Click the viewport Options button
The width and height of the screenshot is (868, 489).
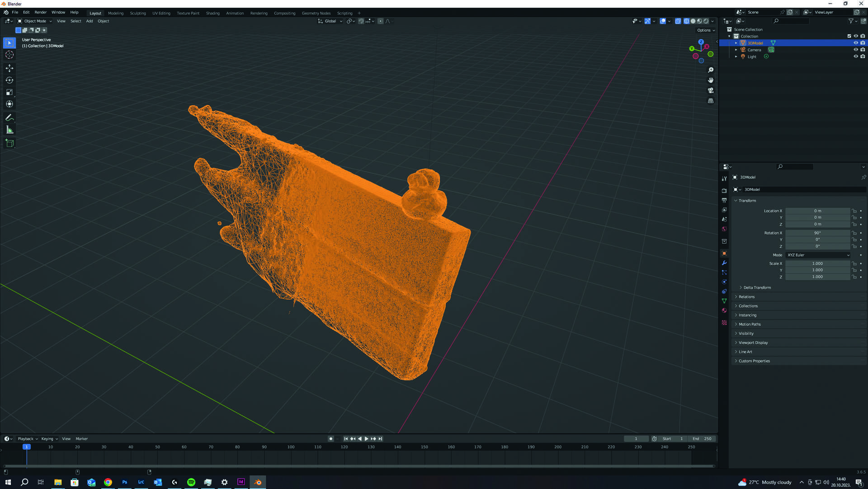[x=705, y=30]
